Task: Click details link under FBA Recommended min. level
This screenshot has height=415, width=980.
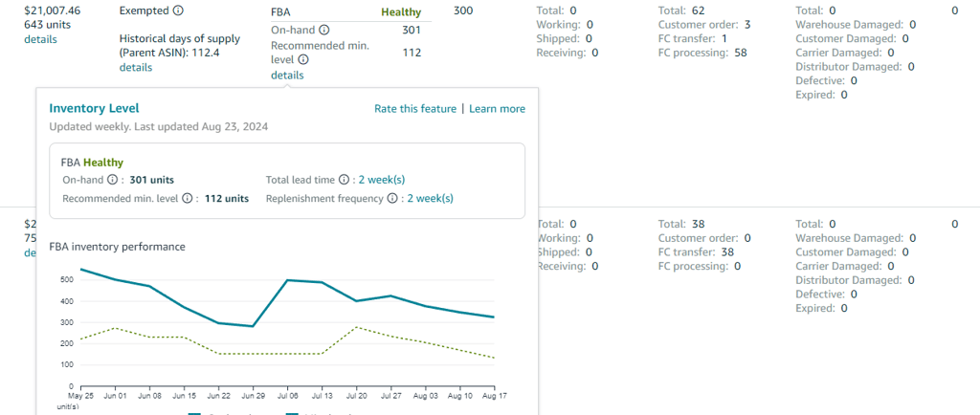Action: coord(287,76)
